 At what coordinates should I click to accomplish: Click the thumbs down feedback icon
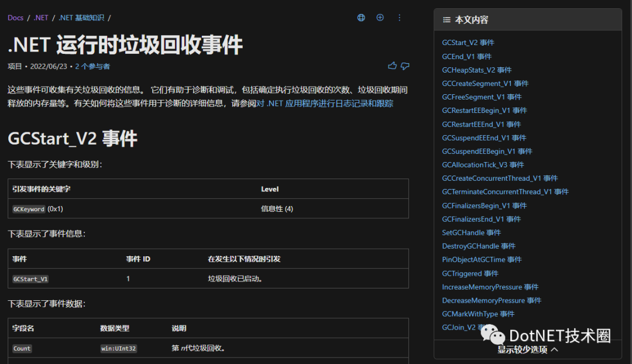coord(405,66)
